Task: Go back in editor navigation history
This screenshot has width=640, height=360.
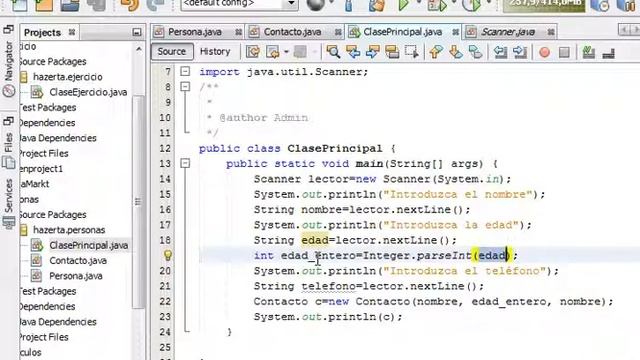Action: (x=273, y=52)
